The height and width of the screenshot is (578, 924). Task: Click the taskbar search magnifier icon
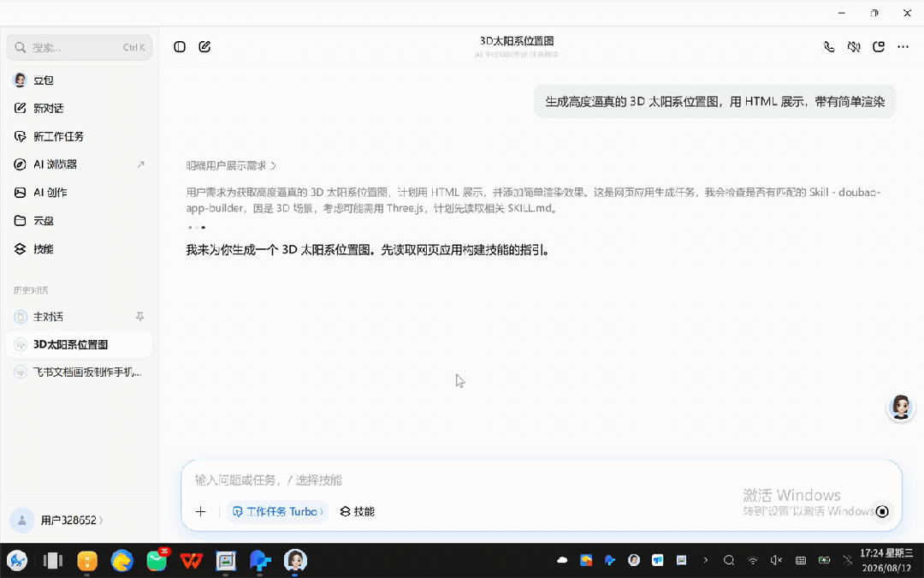click(729, 560)
